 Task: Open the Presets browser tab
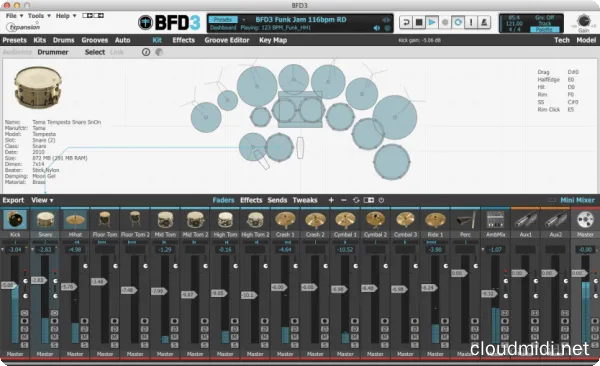point(15,40)
